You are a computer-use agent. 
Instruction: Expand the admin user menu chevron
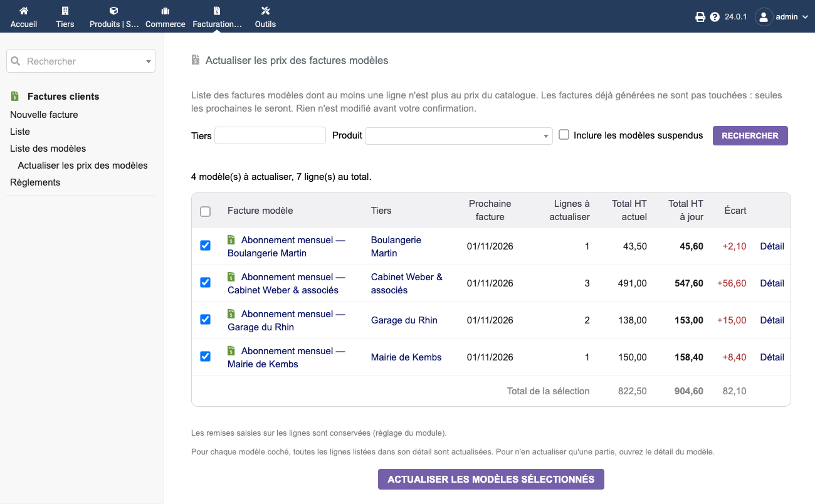point(805,17)
